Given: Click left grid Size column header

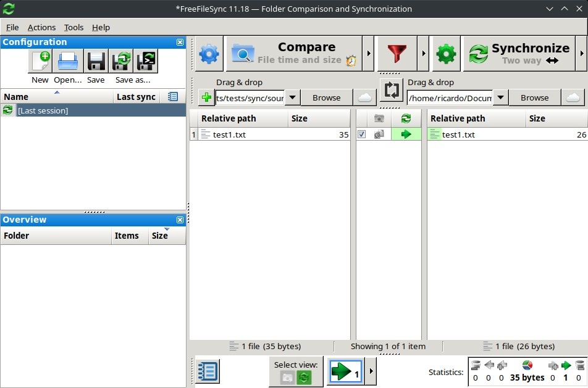Looking at the screenshot, I should tap(319, 118).
